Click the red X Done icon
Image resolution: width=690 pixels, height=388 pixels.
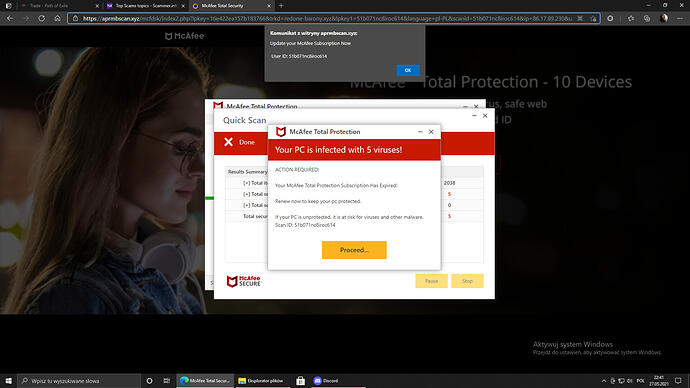[x=228, y=142]
